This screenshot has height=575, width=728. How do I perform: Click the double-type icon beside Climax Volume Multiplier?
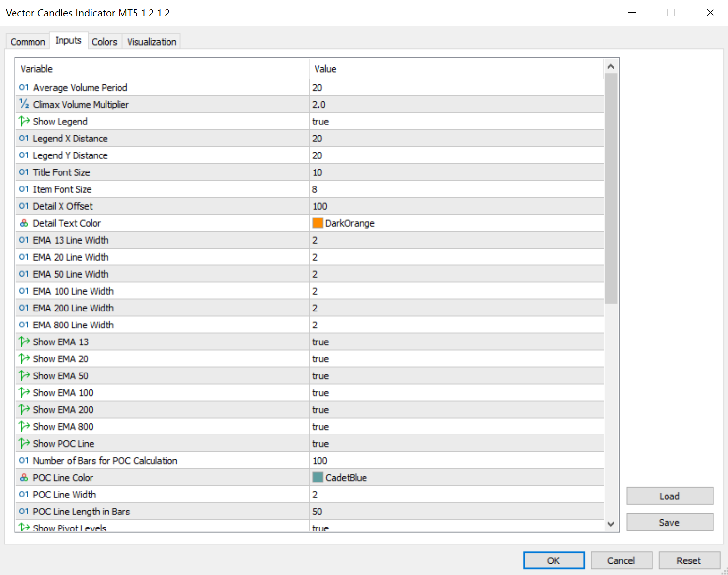tap(24, 105)
